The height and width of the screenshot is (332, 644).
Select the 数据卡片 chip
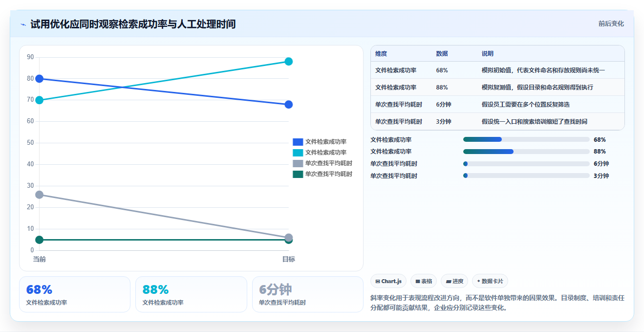click(490, 281)
